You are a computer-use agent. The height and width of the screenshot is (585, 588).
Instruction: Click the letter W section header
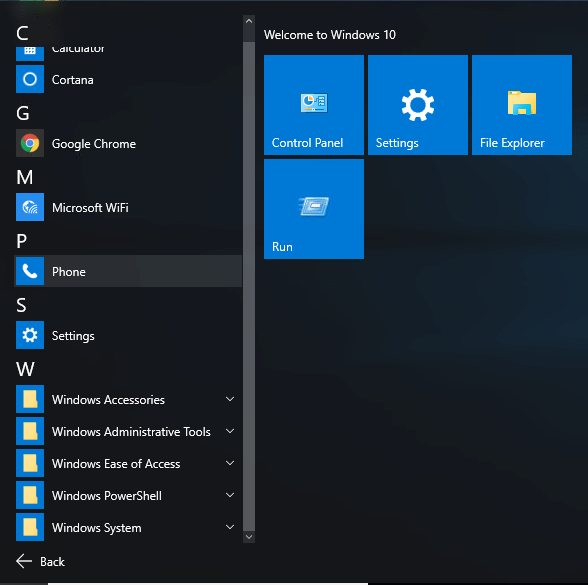(25, 369)
